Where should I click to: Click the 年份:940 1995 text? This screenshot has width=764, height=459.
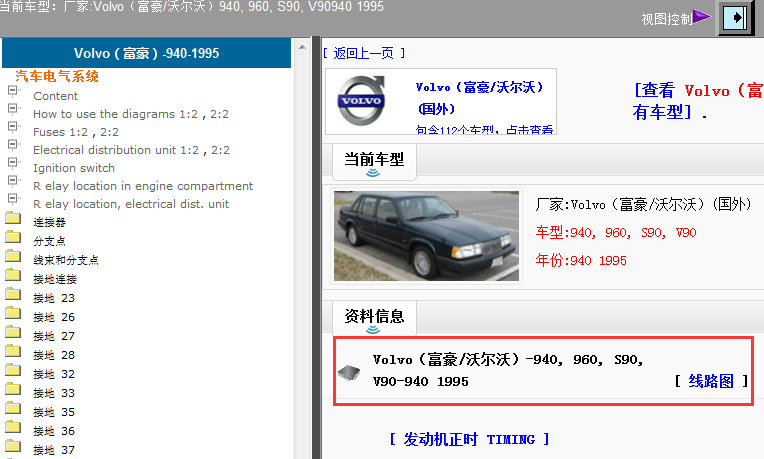pyautogui.click(x=581, y=260)
